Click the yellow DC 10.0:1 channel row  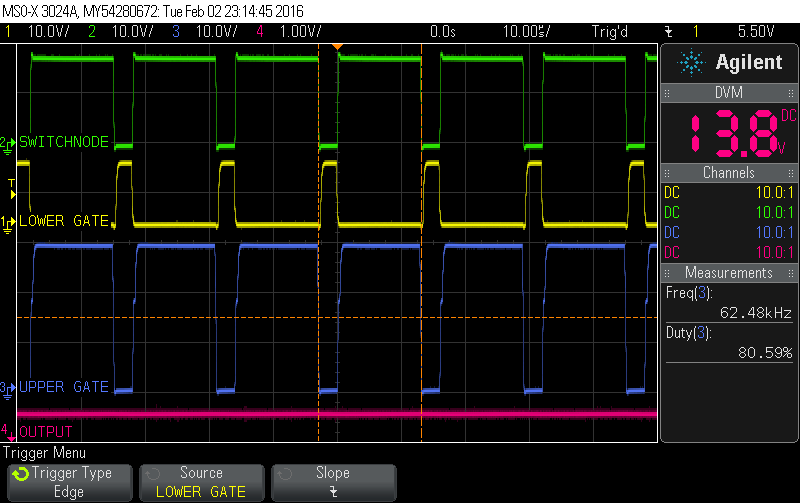tap(729, 193)
